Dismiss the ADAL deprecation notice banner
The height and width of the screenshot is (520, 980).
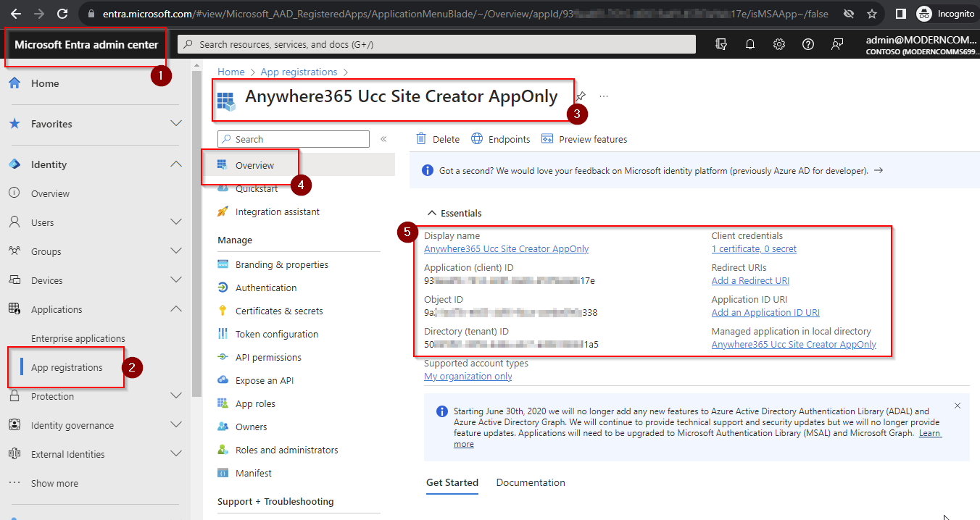pos(958,406)
